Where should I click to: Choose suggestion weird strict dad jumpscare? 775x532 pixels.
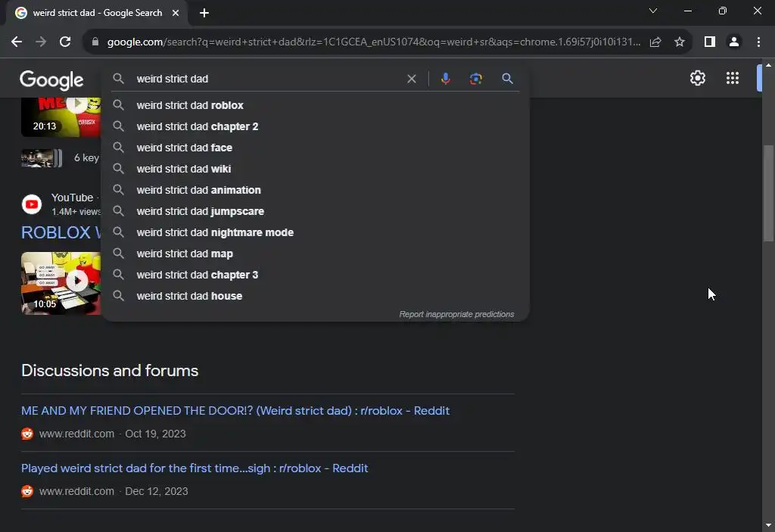pos(316,212)
